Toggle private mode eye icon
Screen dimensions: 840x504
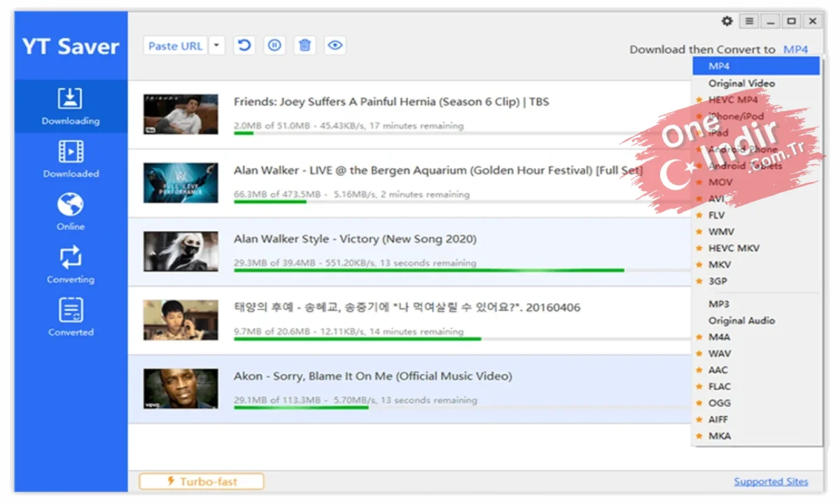[x=335, y=45]
